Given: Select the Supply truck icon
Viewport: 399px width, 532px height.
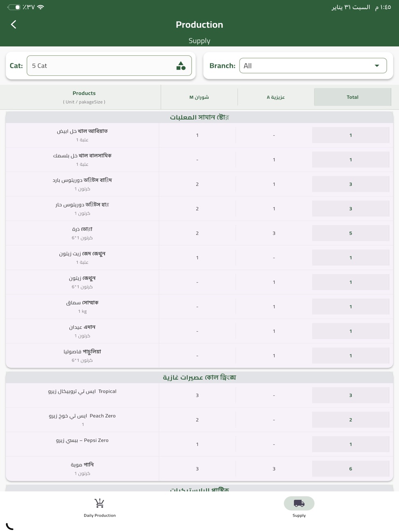Looking at the screenshot, I should pos(299,503).
